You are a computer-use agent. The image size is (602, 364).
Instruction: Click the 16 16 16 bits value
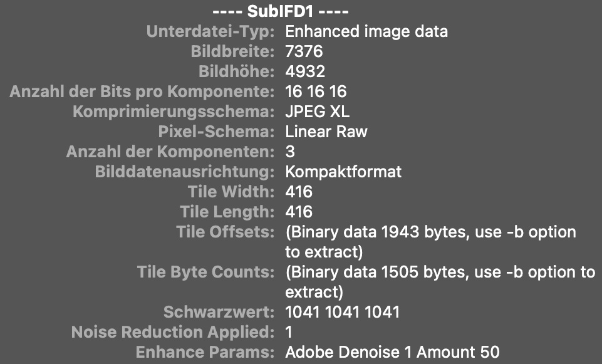tap(315, 91)
